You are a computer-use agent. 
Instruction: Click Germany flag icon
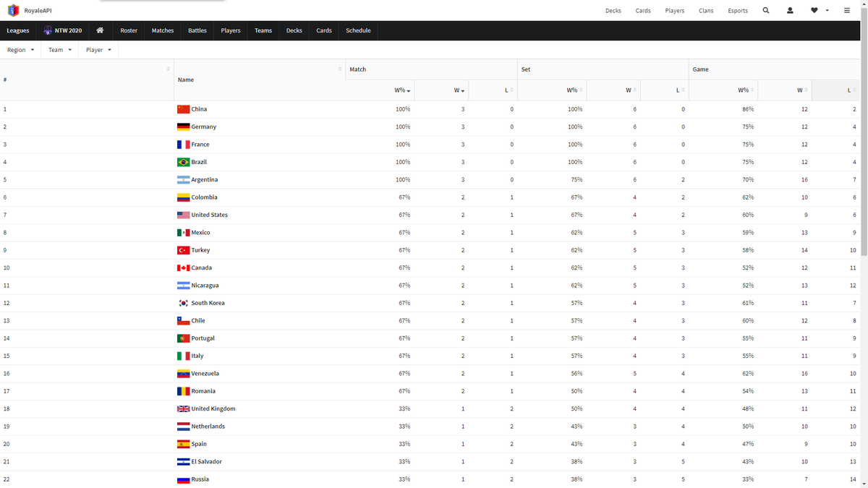tap(184, 127)
